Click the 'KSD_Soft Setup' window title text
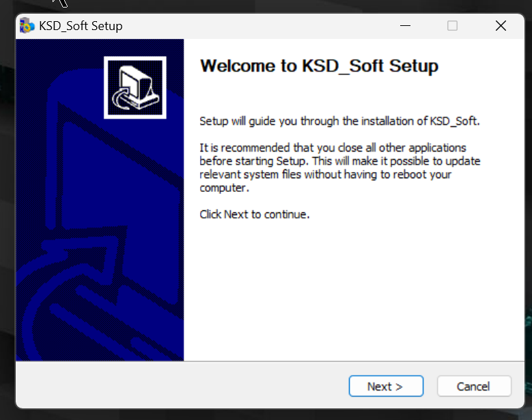The width and height of the screenshot is (532, 420). (81, 26)
